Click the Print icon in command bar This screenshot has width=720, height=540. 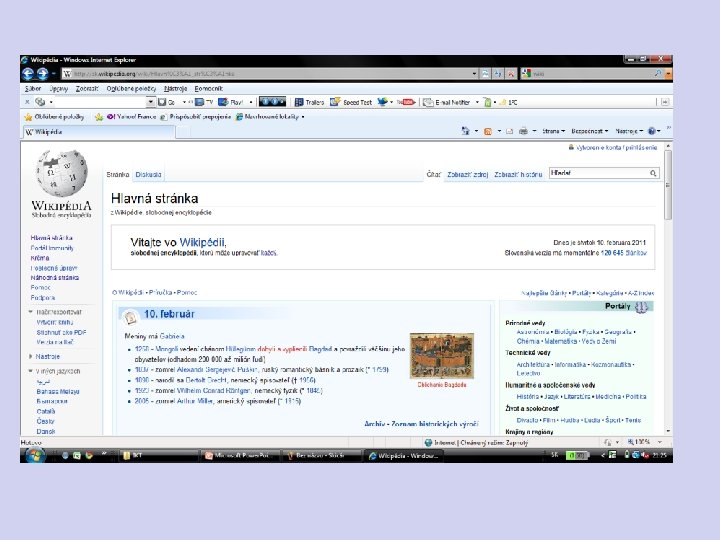tap(523, 131)
